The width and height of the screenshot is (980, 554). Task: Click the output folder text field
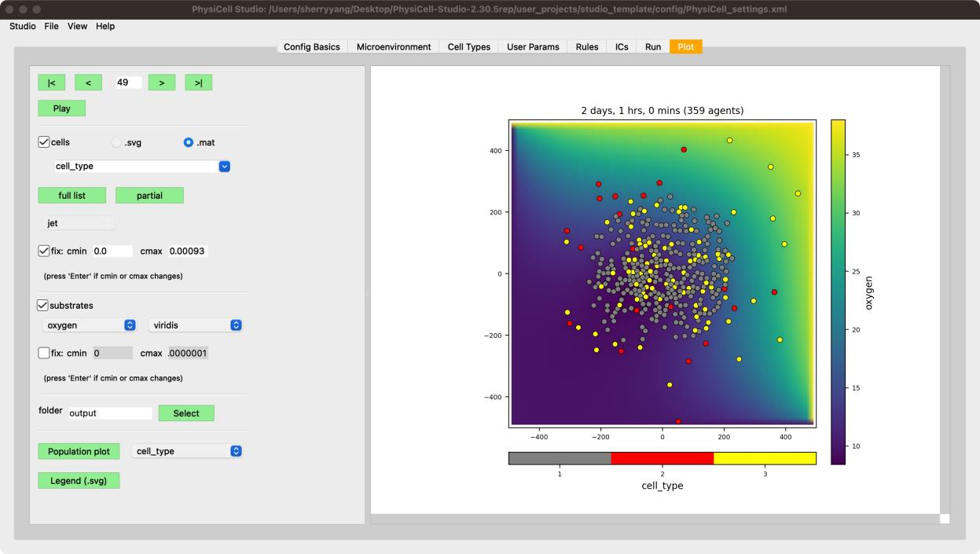[x=110, y=413]
